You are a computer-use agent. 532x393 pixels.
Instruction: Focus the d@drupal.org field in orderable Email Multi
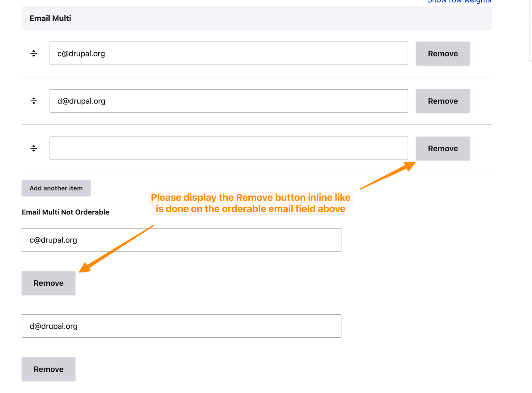pos(228,101)
